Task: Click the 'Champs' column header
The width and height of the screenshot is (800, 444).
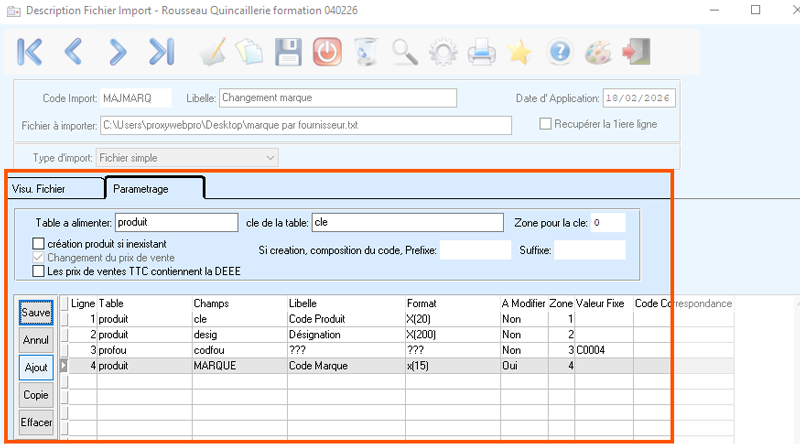Action: point(240,303)
